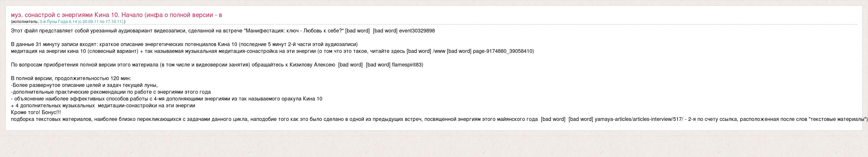Click the line 'В данные 31 минуту записи входят'
Image resolution: width=868 pixels, height=157 pixels.
click(x=184, y=44)
